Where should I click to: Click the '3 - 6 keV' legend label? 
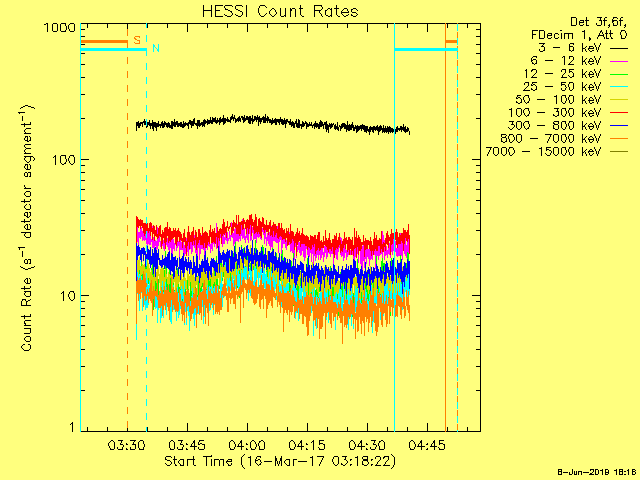[569, 48]
